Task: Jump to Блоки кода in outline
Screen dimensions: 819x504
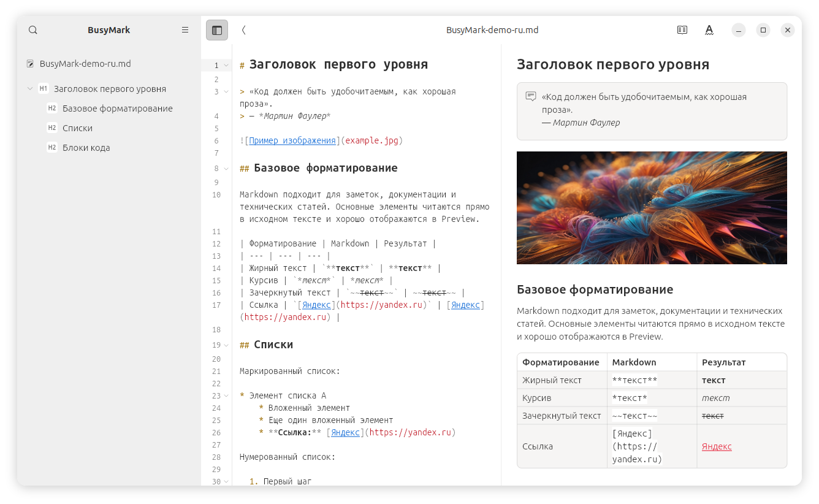Action: click(86, 148)
